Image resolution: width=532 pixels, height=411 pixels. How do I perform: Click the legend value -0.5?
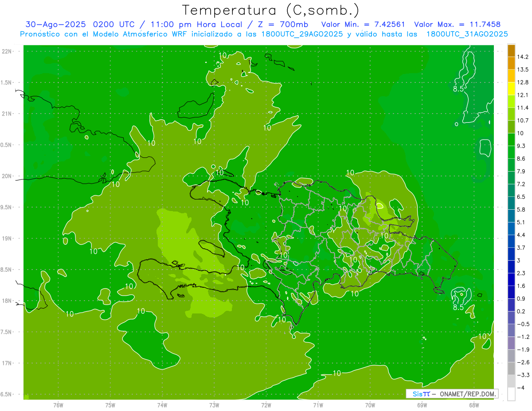coord(523,324)
